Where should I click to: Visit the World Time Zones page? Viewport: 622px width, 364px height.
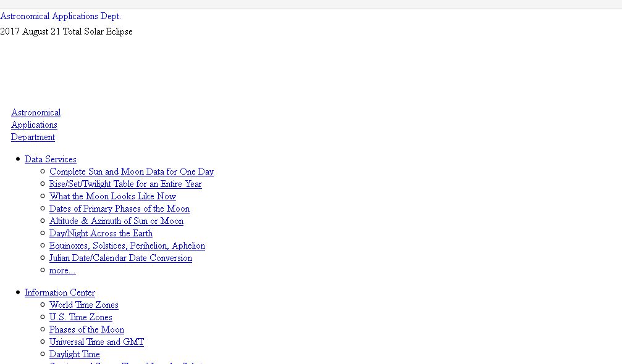84,305
